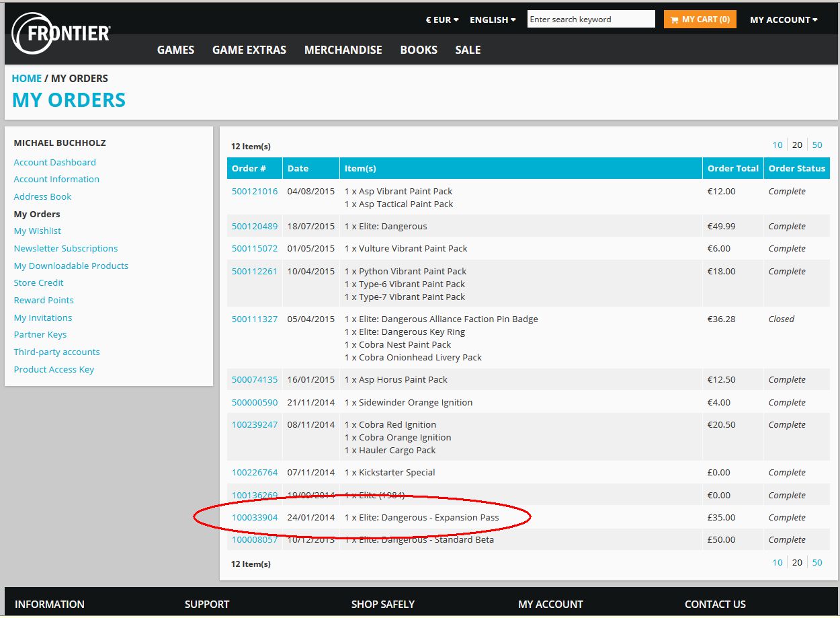Click '1 x Asp Horus Paint Pack' item

[x=396, y=379]
